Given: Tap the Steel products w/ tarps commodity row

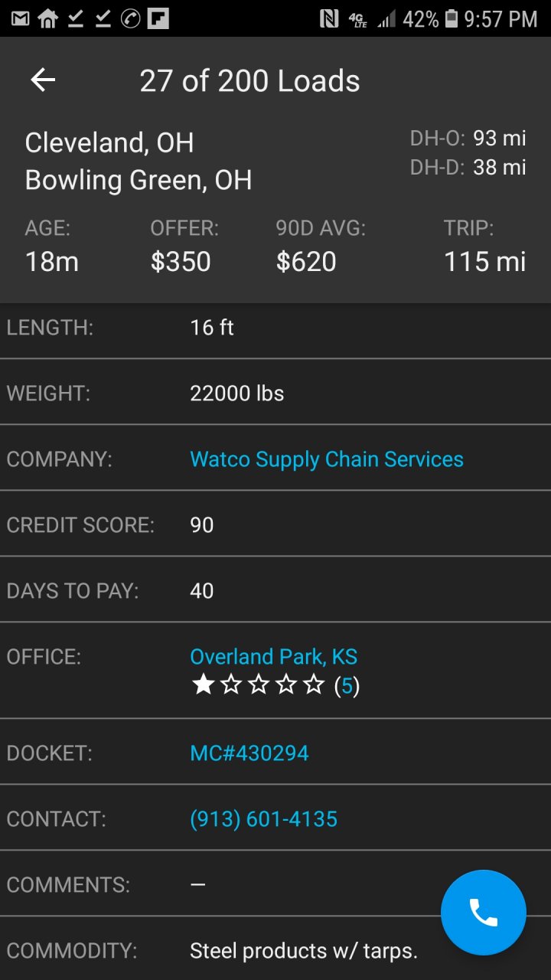Looking at the screenshot, I should pyautogui.click(x=303, y=951).
